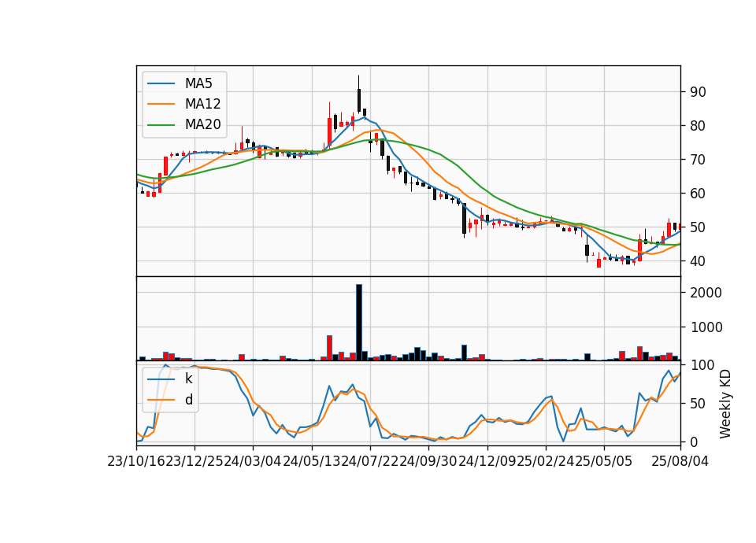Screen dimensions: 756x543
Task: Click the green line sample beside MA20
Action: tap(161, 125)
